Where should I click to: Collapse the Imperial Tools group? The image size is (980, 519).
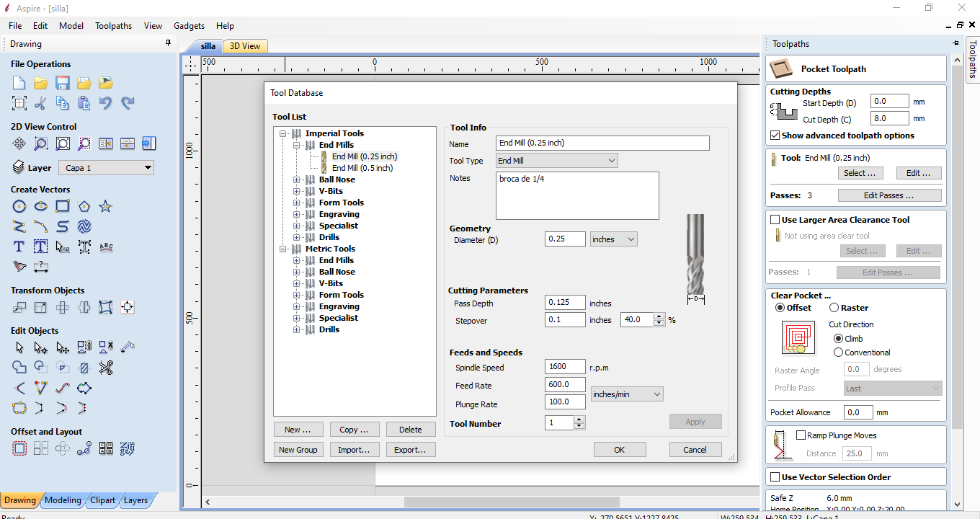[x=283, y=133]
